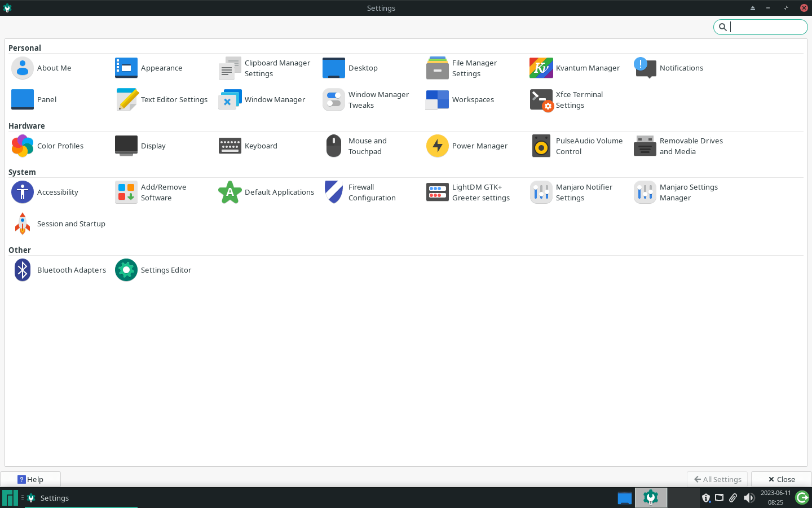Open Removable Drives and Media icon
812x508 pixels.
tap(645, 146)
